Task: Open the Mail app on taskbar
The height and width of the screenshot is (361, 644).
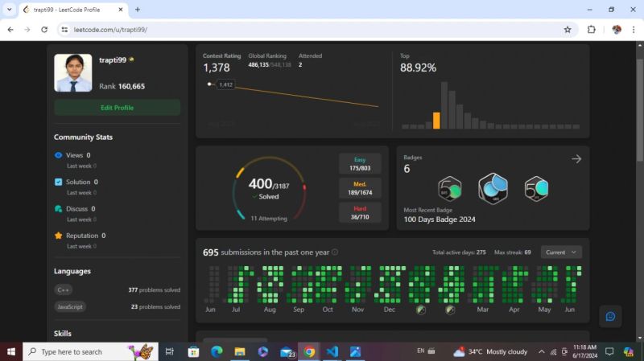Action: pyautogui.click(x=287, y=351)
